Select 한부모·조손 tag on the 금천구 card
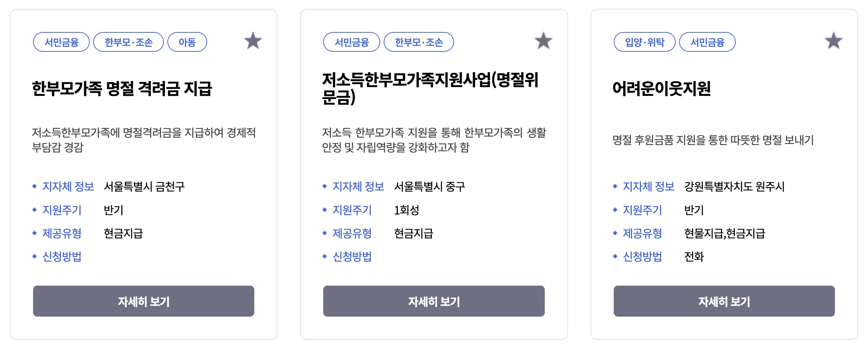The height and width of the screenshot is (355, 868). [x=128, y=42]
